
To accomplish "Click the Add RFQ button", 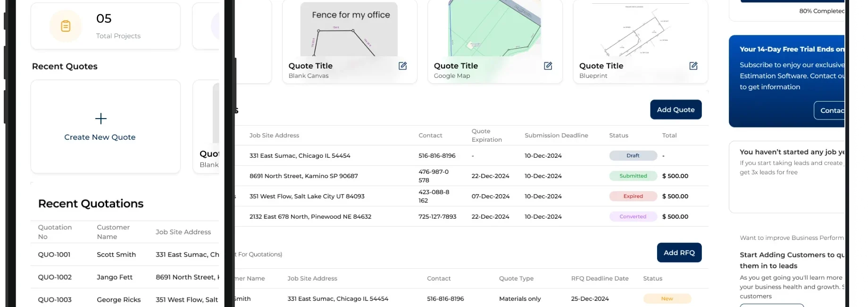I will click(679, 253).
